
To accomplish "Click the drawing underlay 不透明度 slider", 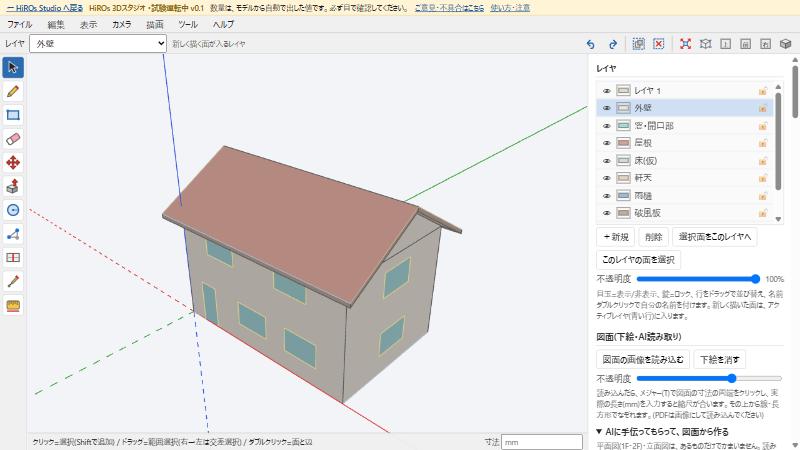I will [x=709, y=379].
